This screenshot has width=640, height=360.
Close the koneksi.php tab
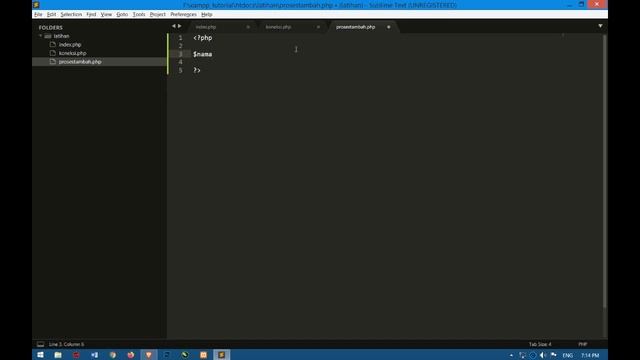click(x=318, y=27)
